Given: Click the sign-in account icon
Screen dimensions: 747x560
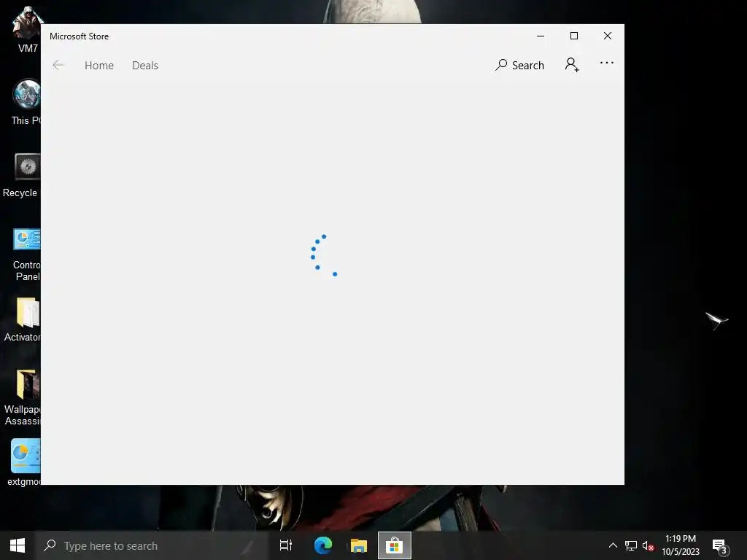Looking at the screenshot, I should click(572, 65).
